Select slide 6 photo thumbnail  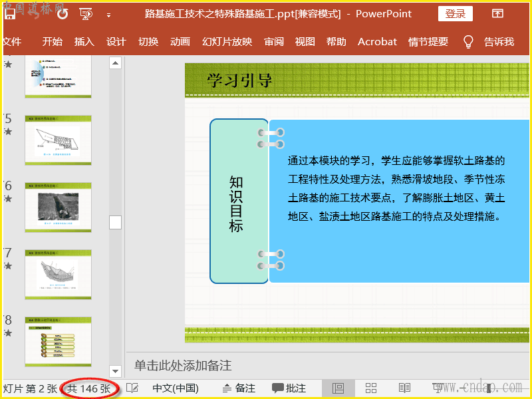coord(58,207)
